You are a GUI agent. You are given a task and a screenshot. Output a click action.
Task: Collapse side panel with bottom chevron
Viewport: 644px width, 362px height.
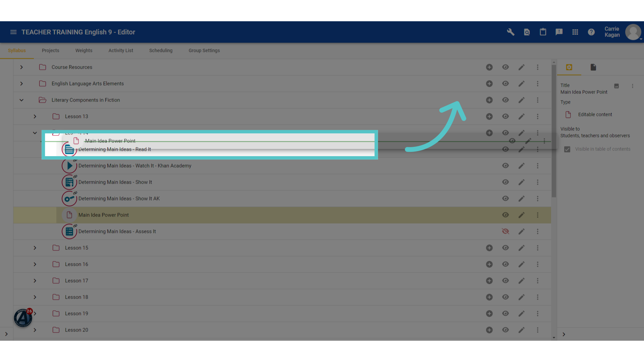pyautogui.click(x=564, y=335)
